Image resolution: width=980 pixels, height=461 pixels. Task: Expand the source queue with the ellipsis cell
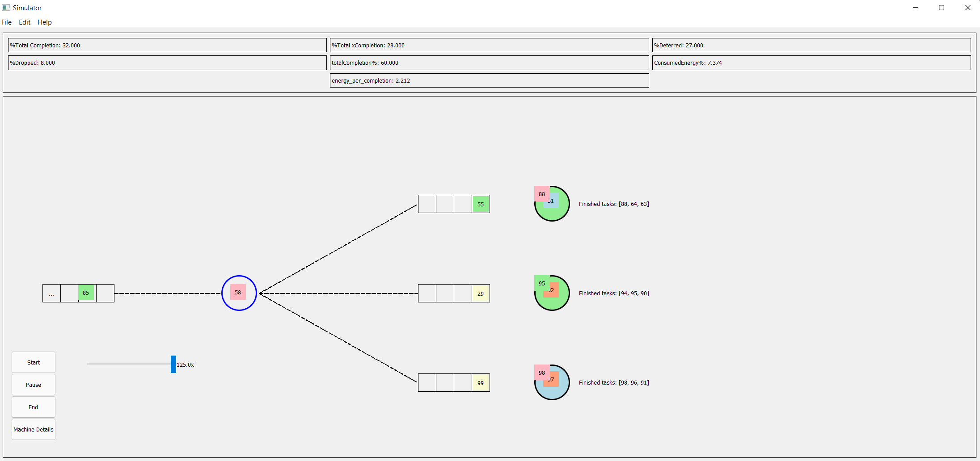[51, 293]
